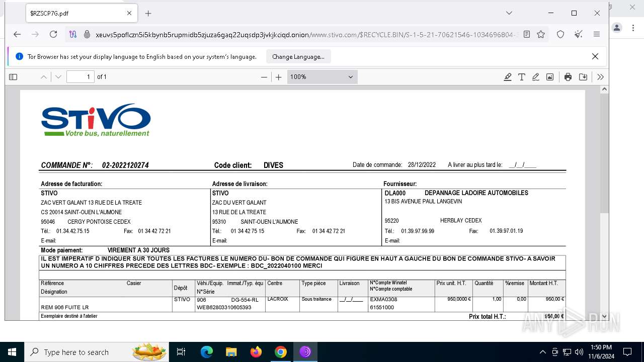Click the New Identity broom icon
The height and width of the screenshot is (362, 644).
point(579,34)
